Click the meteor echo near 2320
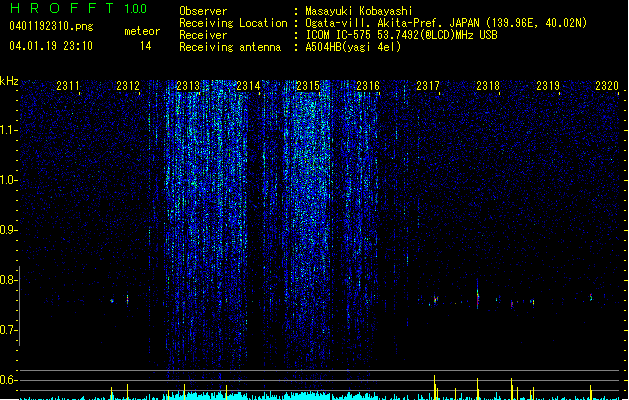 [x=590, y=297]
